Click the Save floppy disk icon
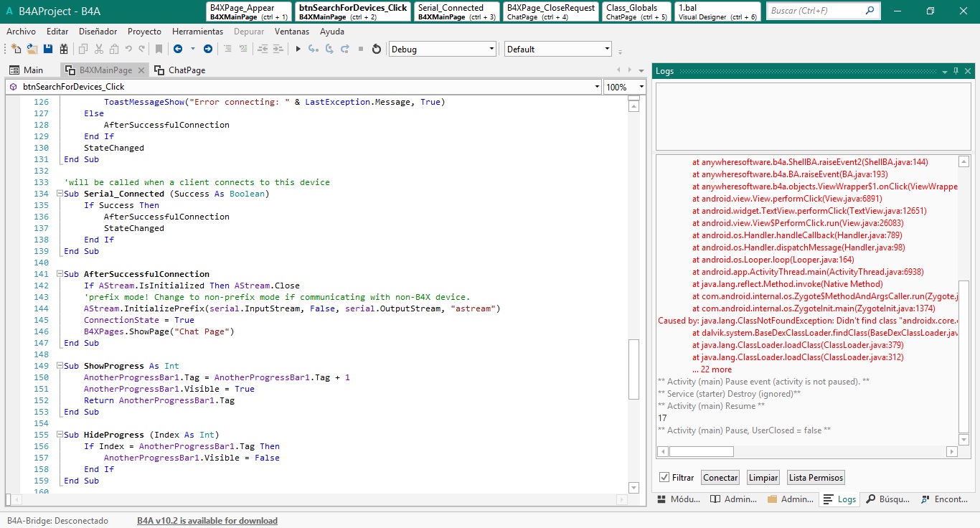The width and height of the screenshot is (980, 528). (x=48, y=49)
